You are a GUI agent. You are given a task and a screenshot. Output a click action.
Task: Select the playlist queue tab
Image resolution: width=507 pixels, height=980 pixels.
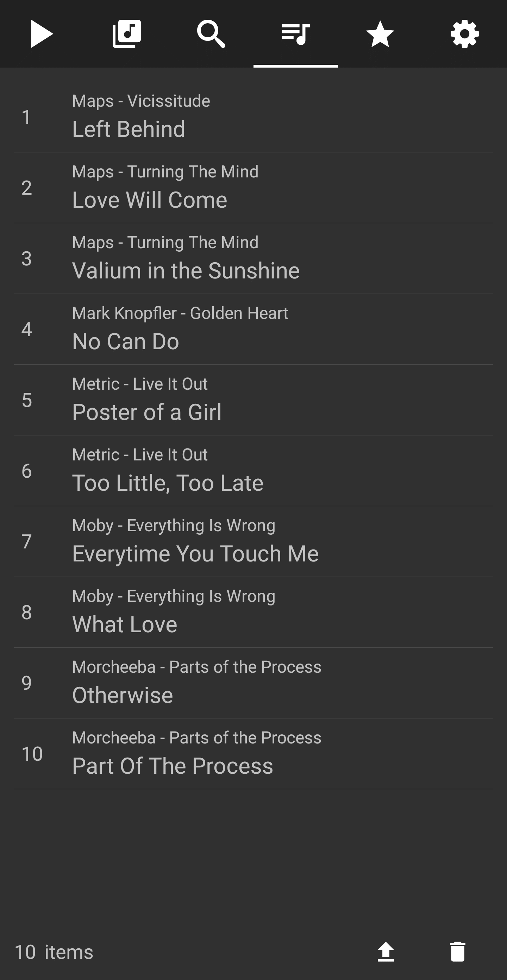296,34
